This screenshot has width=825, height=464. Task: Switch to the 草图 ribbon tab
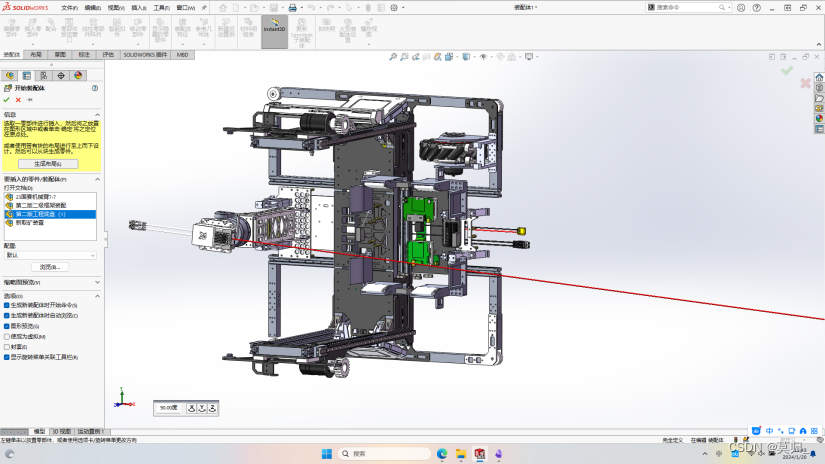coord(60,55)
